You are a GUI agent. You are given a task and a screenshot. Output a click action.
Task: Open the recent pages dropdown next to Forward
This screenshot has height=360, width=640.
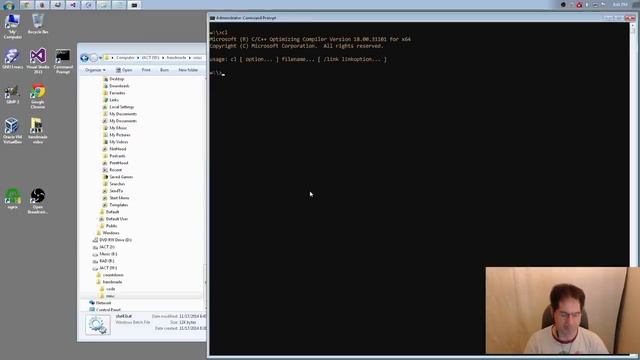tap(100, 58)
